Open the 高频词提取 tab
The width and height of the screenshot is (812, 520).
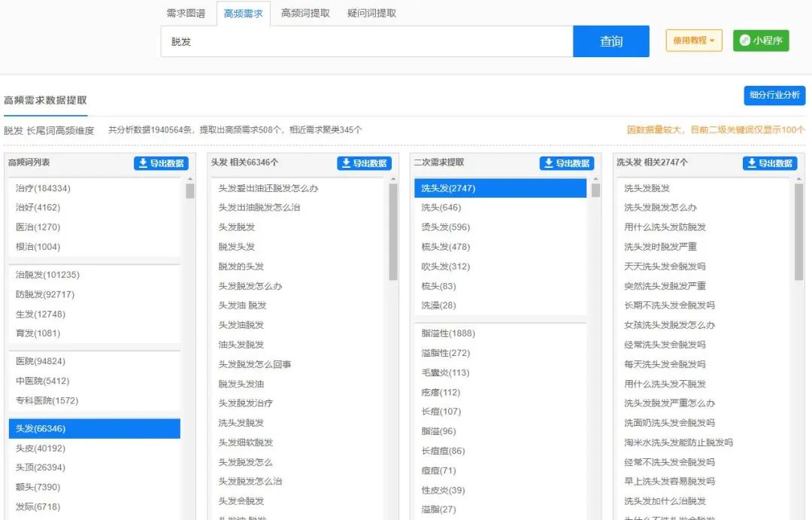tap(304, 13)
